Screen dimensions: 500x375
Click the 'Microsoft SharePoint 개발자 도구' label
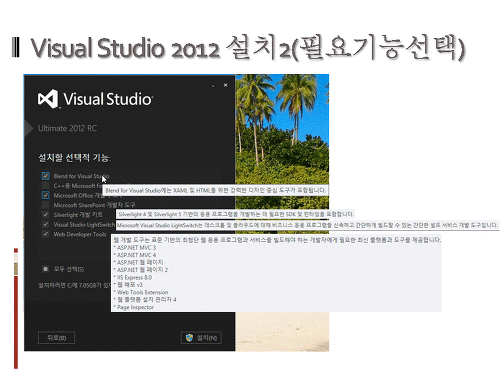pos(94,205)
